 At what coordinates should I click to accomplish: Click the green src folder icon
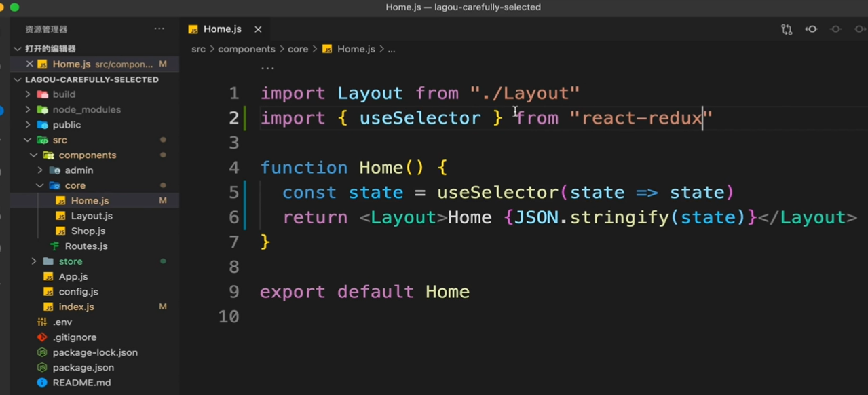[43, 140]
